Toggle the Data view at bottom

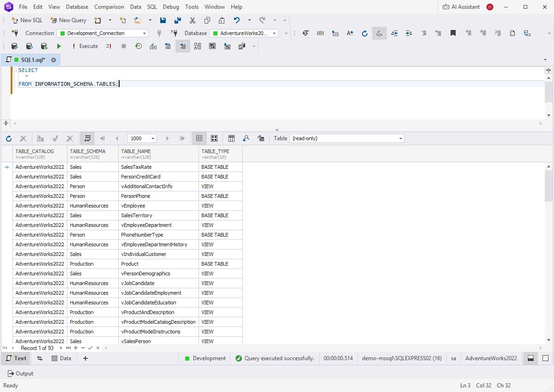point(61,358)
